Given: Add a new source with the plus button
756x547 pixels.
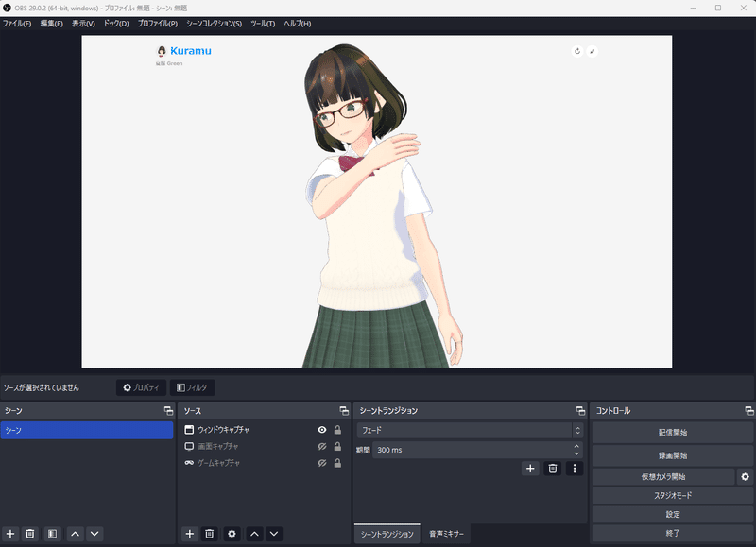Looking at the screenshot, I should (x=190, y=534).
